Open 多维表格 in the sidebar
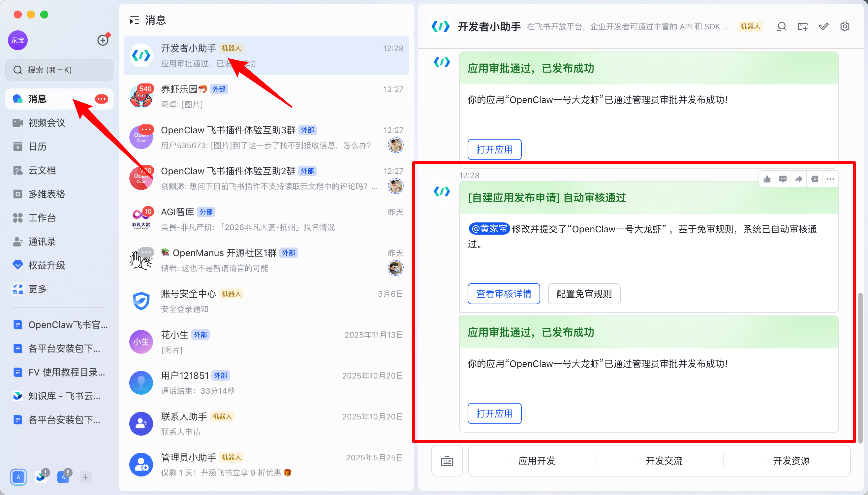The height and width of the screenshot is (495, 868). pos(59,194)
